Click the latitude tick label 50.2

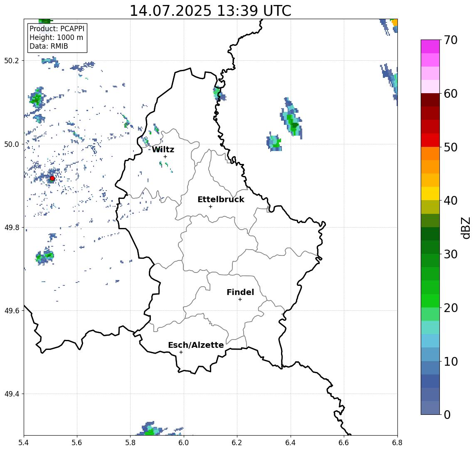click(12, 60)
